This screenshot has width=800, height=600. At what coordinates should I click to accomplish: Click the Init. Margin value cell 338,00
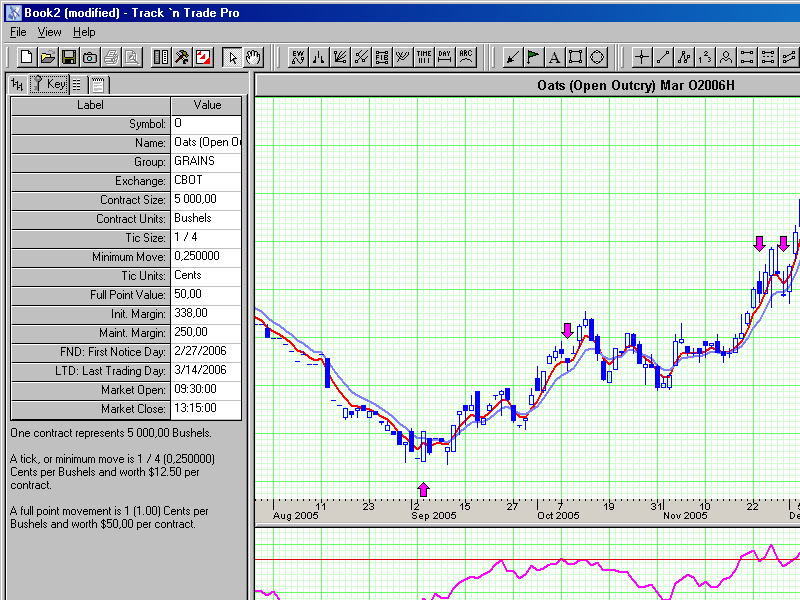click(207, 313)
